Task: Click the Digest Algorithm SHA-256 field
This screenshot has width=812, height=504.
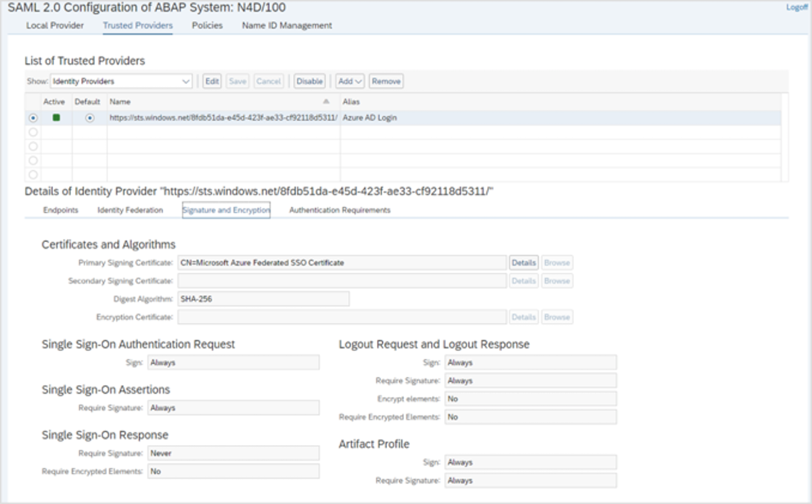Action: click(x=263, y=299)
